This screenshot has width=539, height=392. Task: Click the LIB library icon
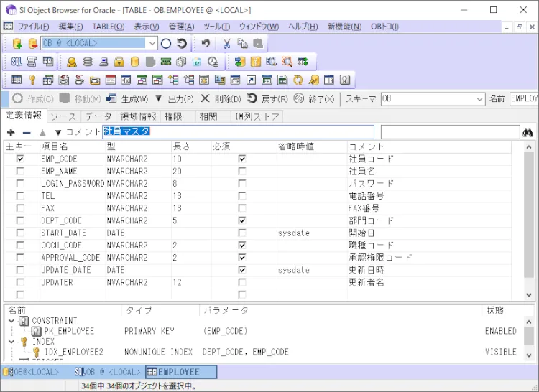(329, 80)
